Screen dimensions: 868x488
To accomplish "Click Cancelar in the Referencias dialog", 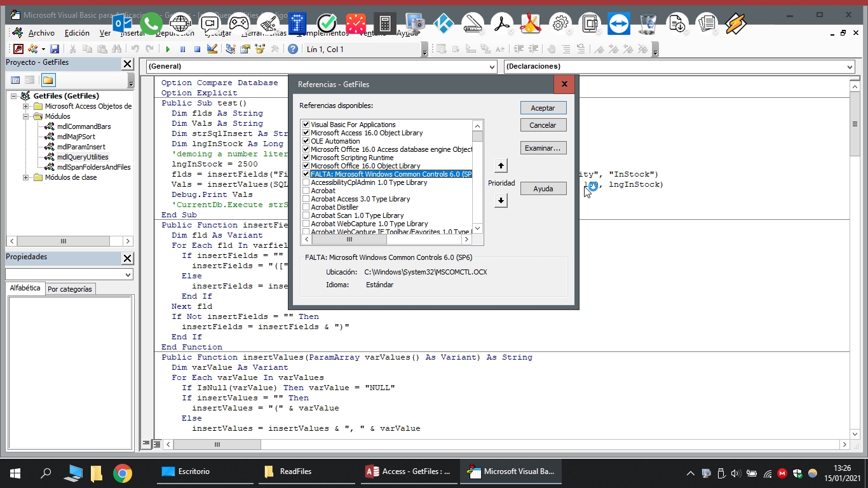I will (543, 125).
